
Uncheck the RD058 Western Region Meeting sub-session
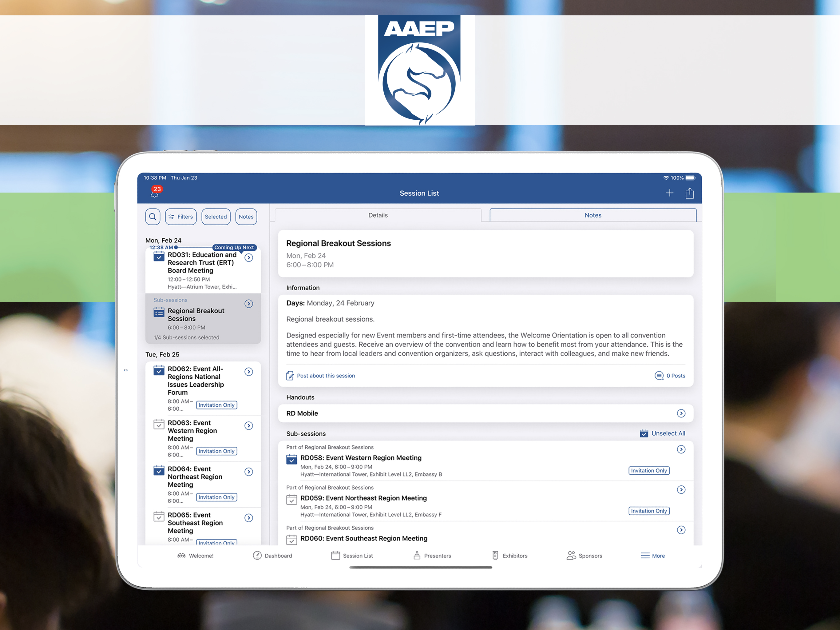[291, 459]
